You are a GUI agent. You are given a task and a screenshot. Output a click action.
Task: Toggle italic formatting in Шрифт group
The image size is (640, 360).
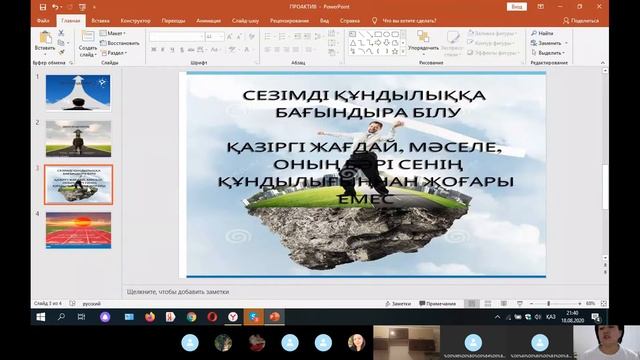163,50
